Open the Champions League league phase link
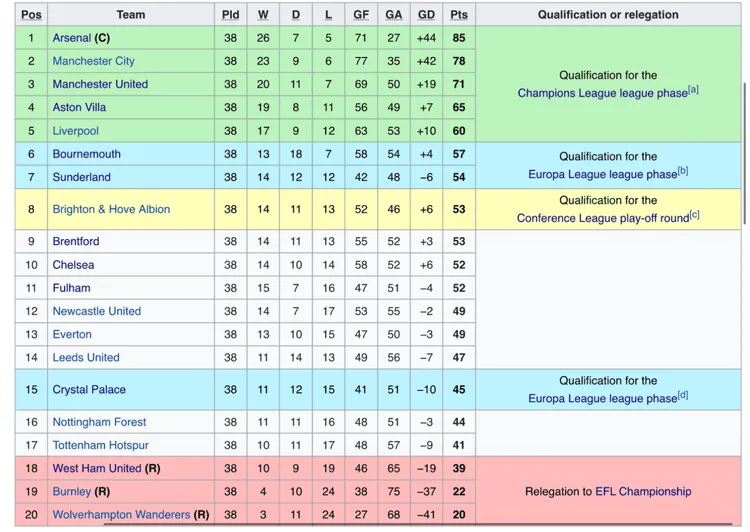The height and width of the screenshot is (532, 750). point(602,93)
